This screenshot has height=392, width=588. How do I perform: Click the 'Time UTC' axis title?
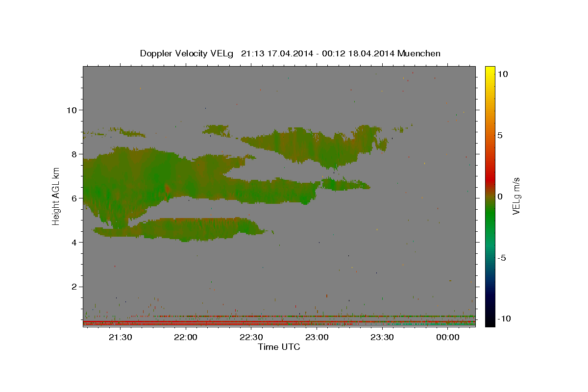point(279,347)
